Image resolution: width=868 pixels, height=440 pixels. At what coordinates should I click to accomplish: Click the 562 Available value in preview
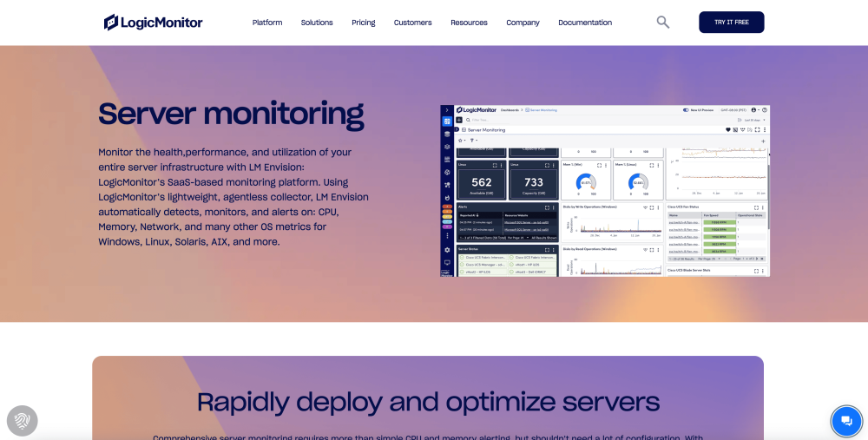[x=482, y=182]
